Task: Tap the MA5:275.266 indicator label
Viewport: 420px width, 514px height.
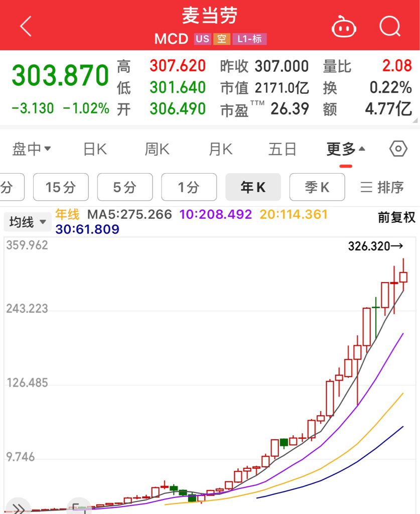Action: [129, 214]
